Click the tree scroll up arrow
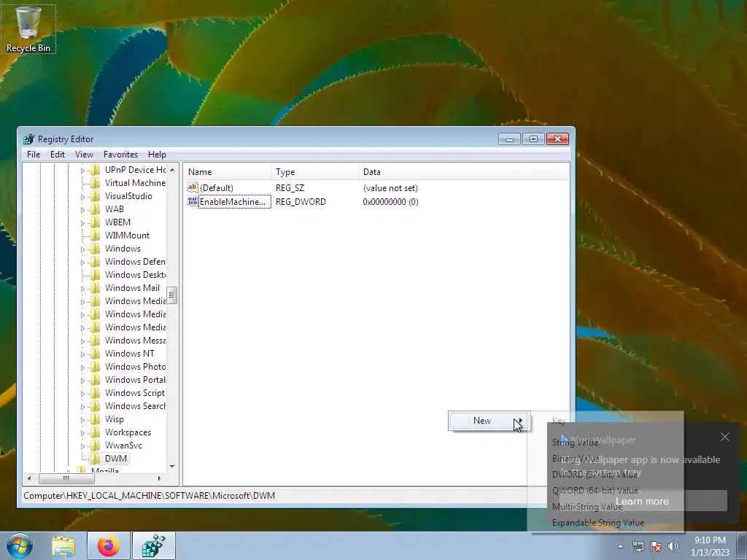The width and height of the screenshot is (747, 560). point(172,169)
